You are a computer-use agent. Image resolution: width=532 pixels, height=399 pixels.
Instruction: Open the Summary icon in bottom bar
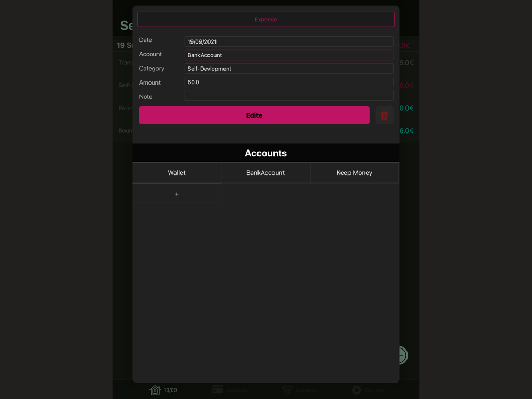coord(288,390)
